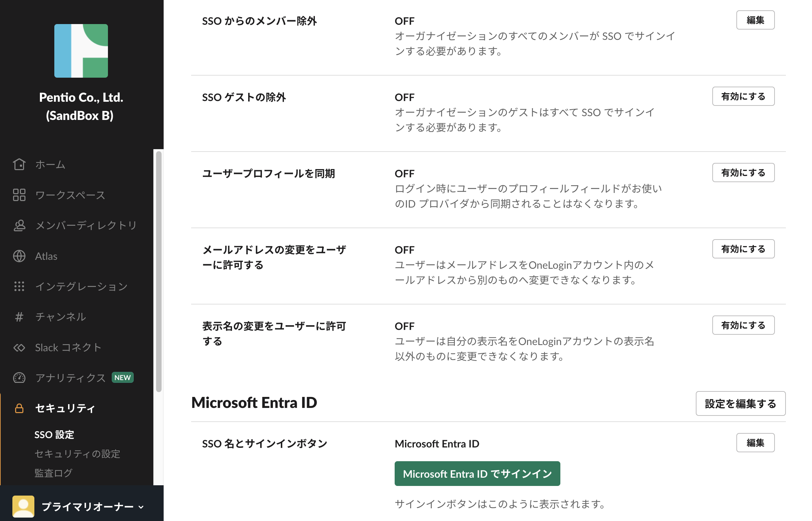Open 監査ログ submenu item
The height and width of the screenshot is (521, 812).
[x=53, y=473]
